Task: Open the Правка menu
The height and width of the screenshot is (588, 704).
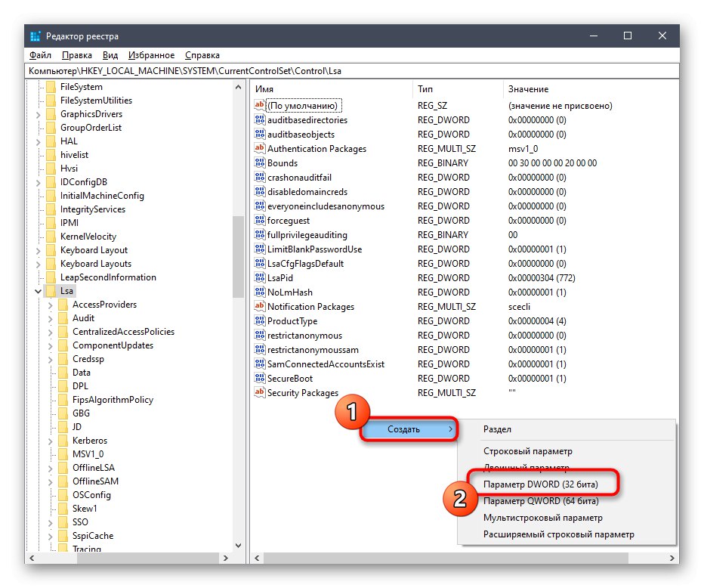Action: pyautogui.click(x=77, y=55)
